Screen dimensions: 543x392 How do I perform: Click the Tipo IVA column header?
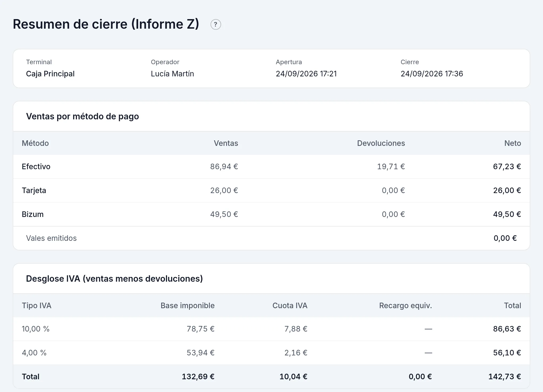(x=37, y=306)
